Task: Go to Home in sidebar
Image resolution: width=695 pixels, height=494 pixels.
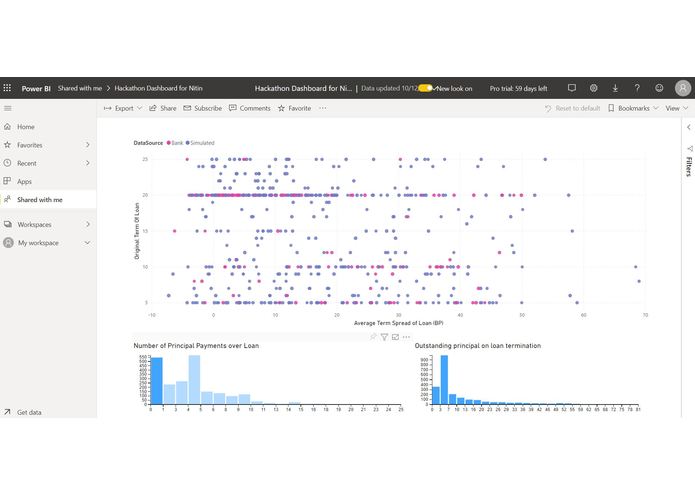Action: click(x=48, y=127)
